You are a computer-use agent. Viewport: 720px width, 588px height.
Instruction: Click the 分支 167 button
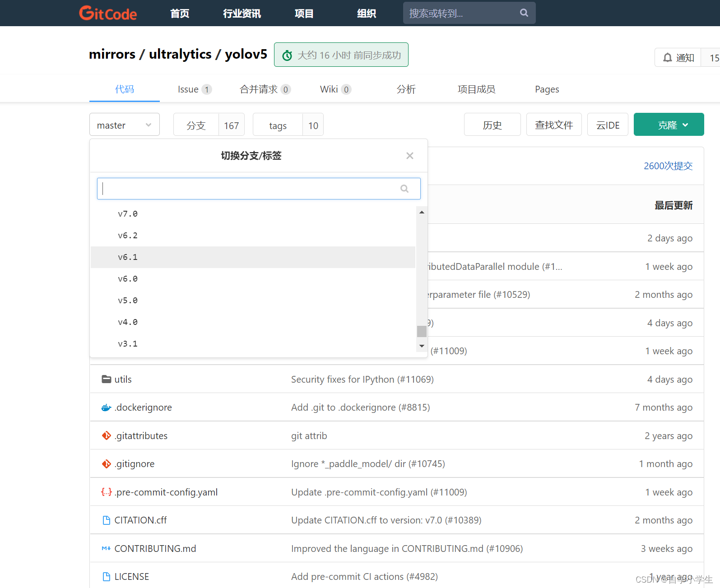209,125
